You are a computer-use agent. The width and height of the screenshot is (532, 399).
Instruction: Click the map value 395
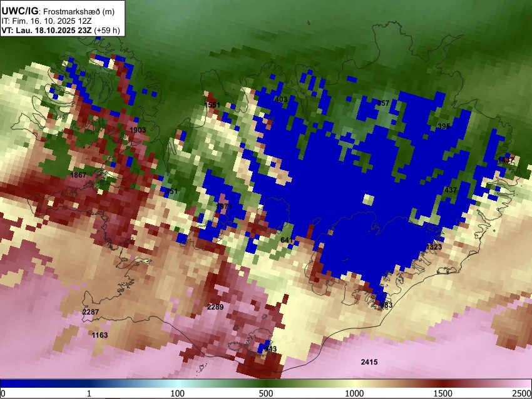coord(444,126)
